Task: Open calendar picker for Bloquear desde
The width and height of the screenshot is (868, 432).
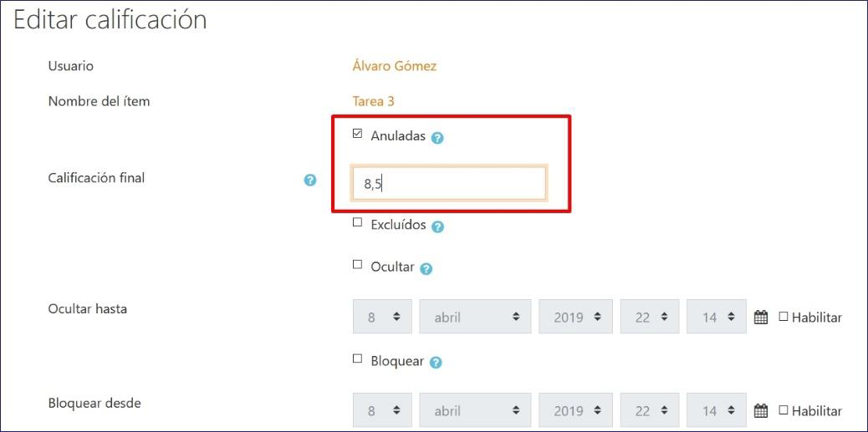Action: tap(761, 411)
